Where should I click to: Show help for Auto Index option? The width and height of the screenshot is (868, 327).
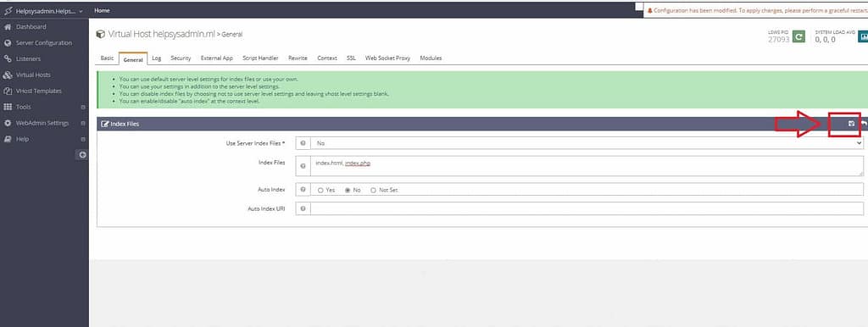coord(303,190)
